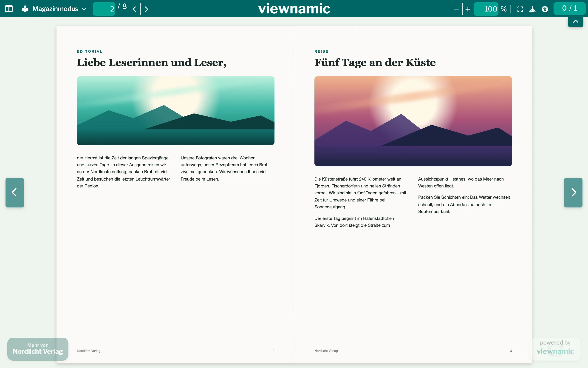Click the REISE section label
The height and width of the screenshot is (368, 588).
click(321, 51)
